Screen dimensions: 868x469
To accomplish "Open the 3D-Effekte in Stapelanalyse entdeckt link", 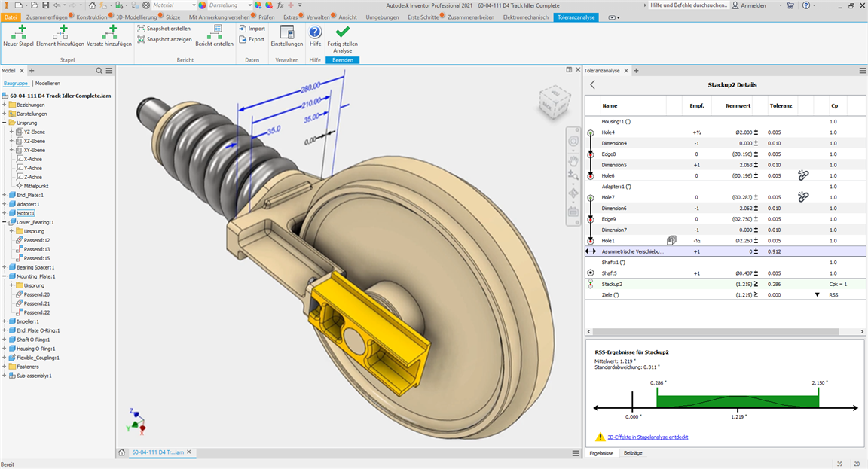I will (x=647, y=437).
